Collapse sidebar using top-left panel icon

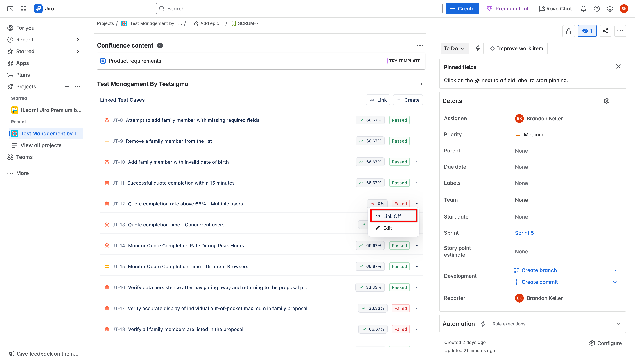click(x=10, y=9)
